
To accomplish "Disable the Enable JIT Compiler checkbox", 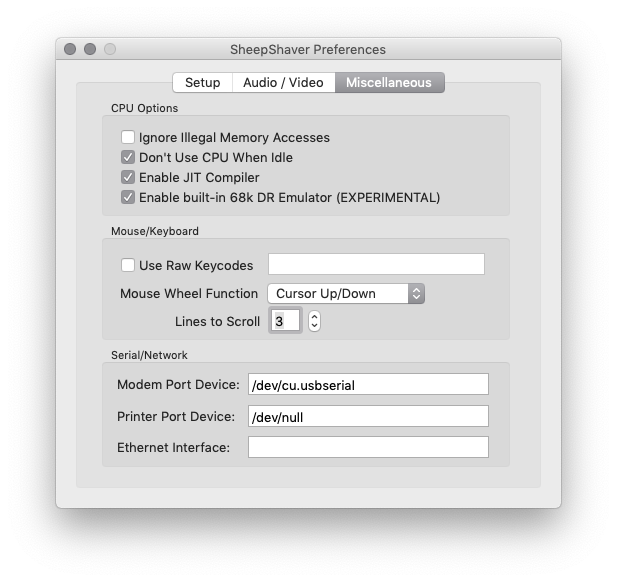I will click(x=128, y=177).
